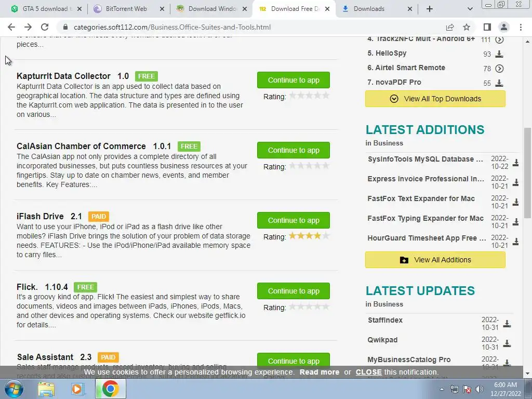The width and height of the screenshot is (532, 399).
Task: Open File Explorer from the taskbar
Action: tap(46, 389)
